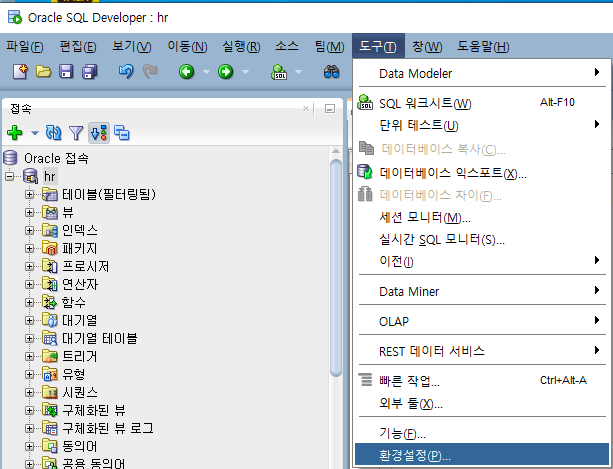This screenshot has width=613, height=469.
Task: Open the 편집(E) menu
Action: point(78,47)
